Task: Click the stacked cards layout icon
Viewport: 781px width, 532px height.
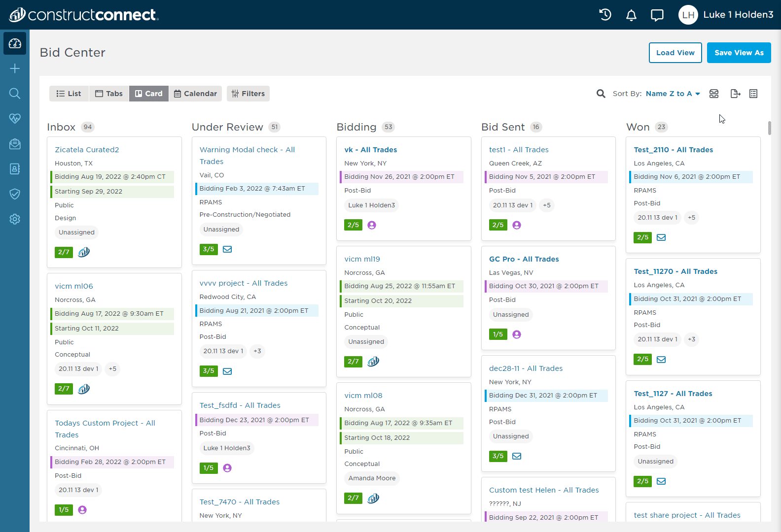Action: tap(714, 94)
